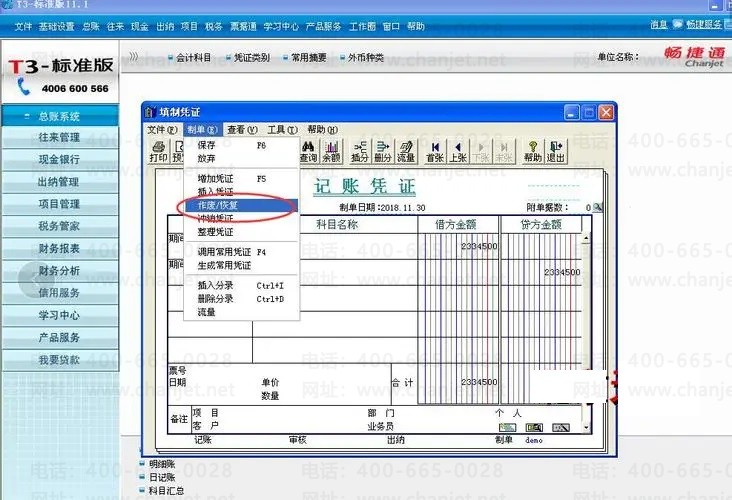732x500 pixels.
Task: Select 增加凭证 menu entry
Action: 241,179
